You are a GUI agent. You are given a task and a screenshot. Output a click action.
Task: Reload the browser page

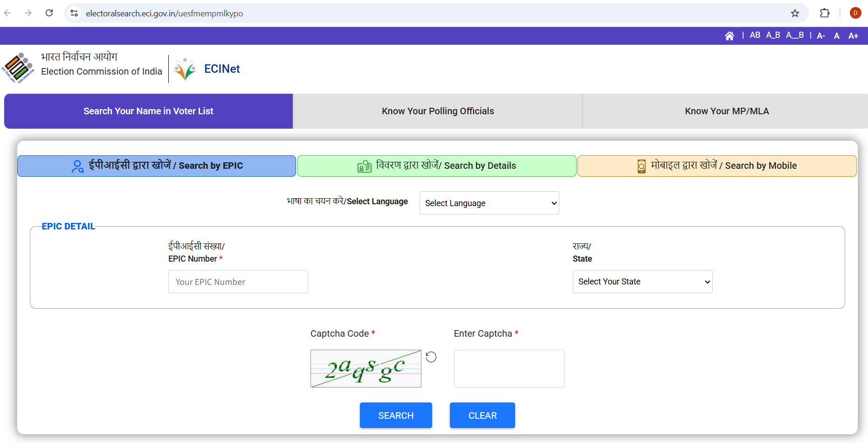(x=49, y=13)
